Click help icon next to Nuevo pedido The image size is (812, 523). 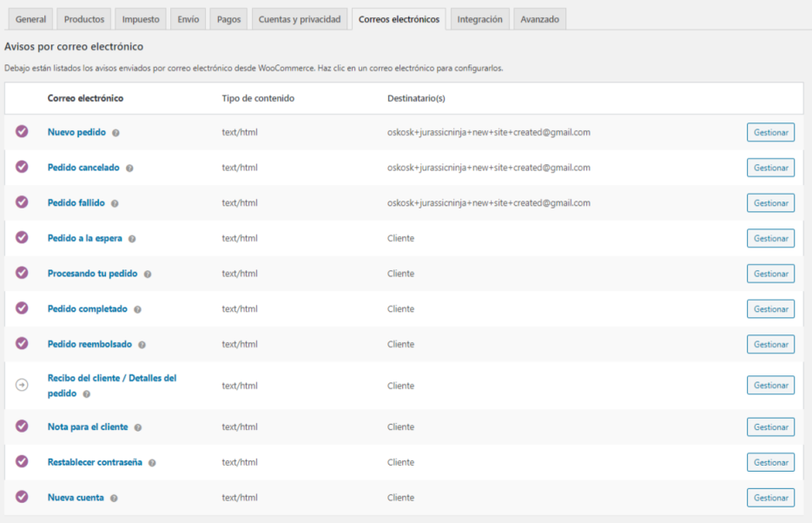click(x=116, y=133)
